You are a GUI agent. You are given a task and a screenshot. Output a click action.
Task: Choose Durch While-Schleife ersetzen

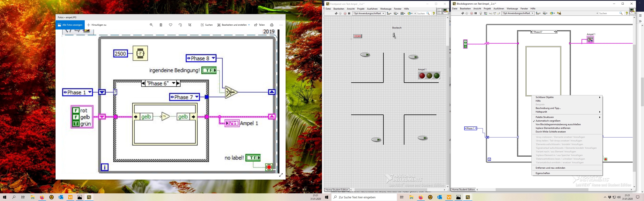567,132
